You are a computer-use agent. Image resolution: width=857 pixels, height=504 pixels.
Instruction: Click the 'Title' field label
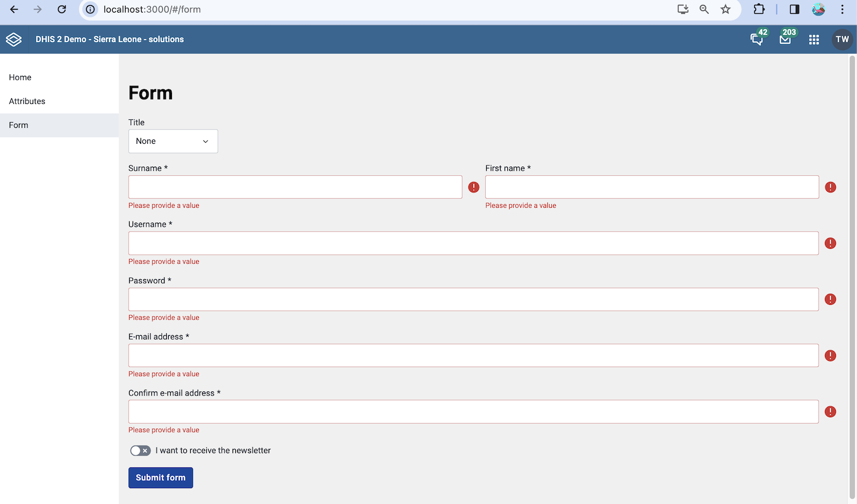[x=137, y=122]
